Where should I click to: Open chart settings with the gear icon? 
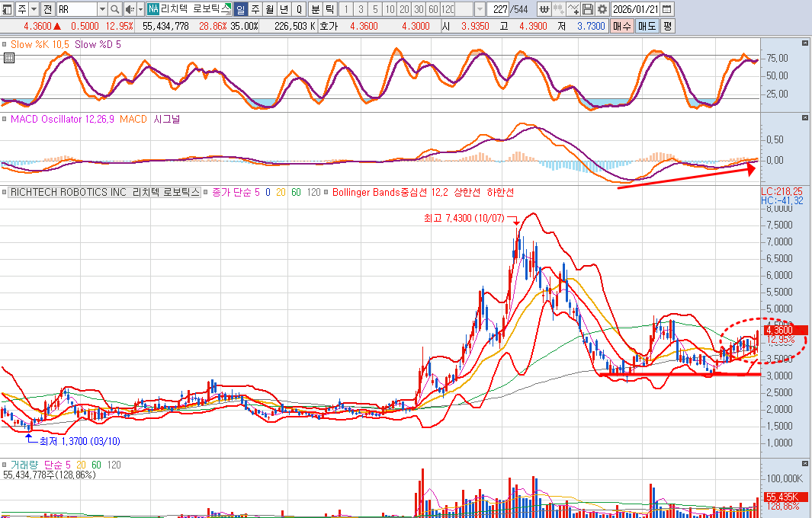pyautogui.click(x=602, y=9)
